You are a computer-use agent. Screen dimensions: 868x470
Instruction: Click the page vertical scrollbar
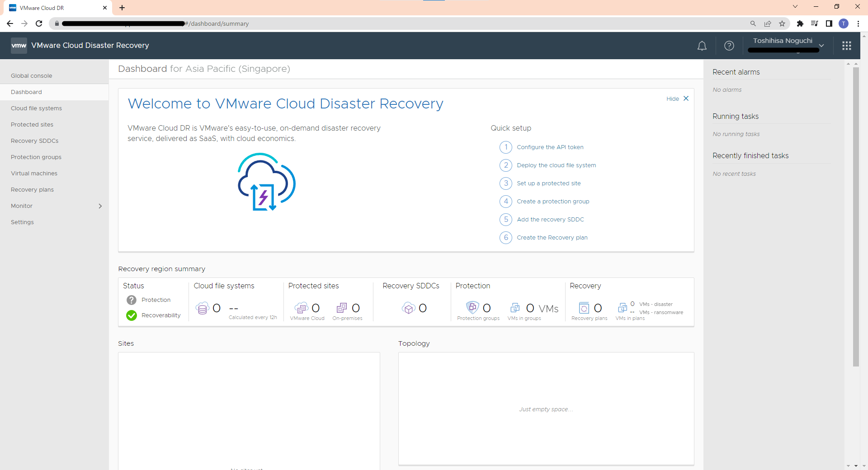tap(856, 217)
